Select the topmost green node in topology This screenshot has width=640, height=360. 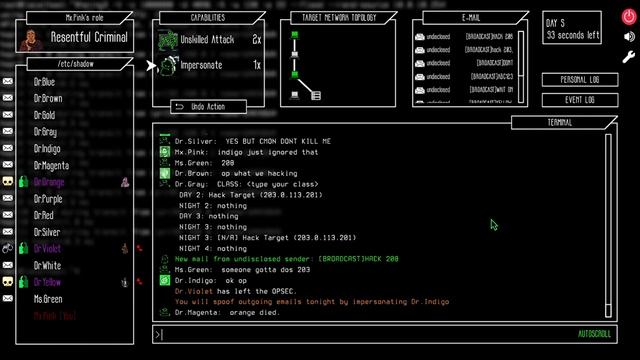[x=295, y=35]
